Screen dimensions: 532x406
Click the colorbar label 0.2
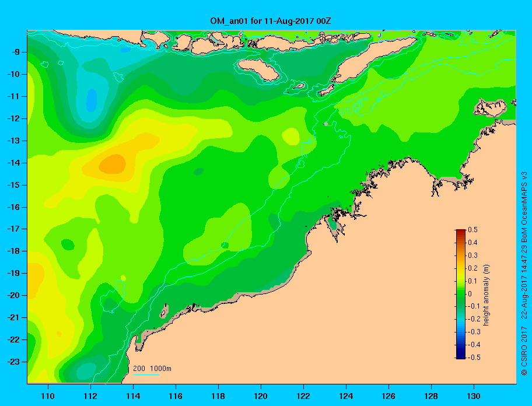(473, 268)
